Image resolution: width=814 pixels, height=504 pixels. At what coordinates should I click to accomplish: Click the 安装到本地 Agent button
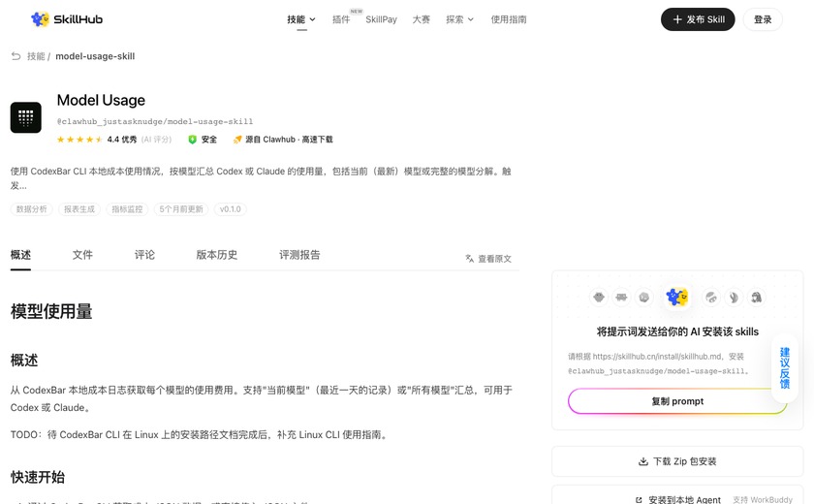[677, 495]
